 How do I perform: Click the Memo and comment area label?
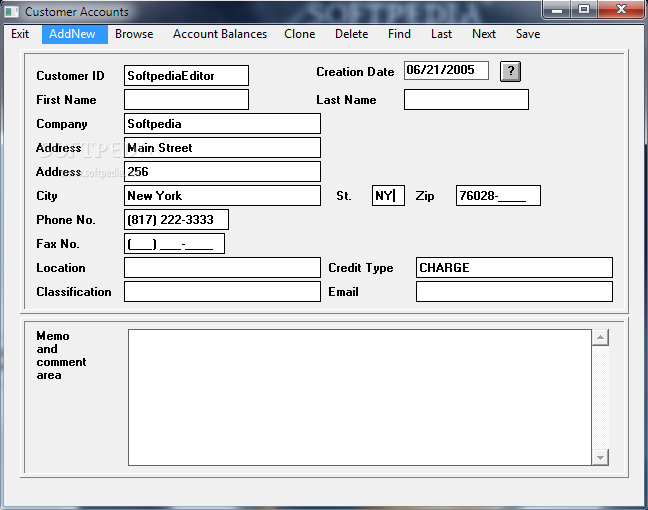point(61,355)
